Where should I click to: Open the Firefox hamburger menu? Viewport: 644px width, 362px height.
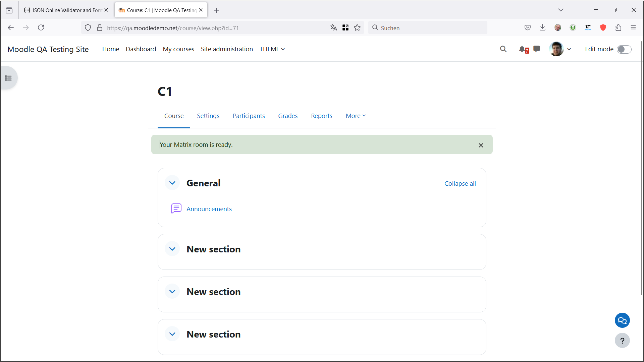(633, 27)
